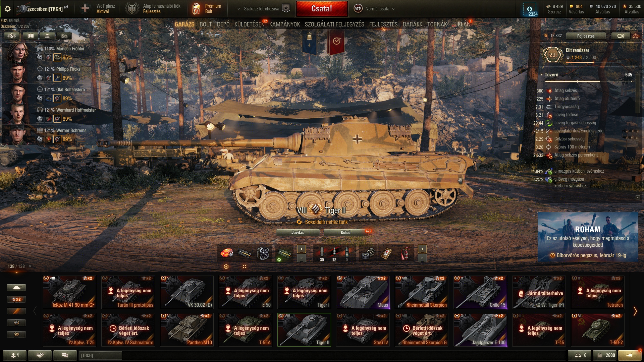Open the contacts handshake button
This screenshot has height=362, width=644.
tap(40, 355)
